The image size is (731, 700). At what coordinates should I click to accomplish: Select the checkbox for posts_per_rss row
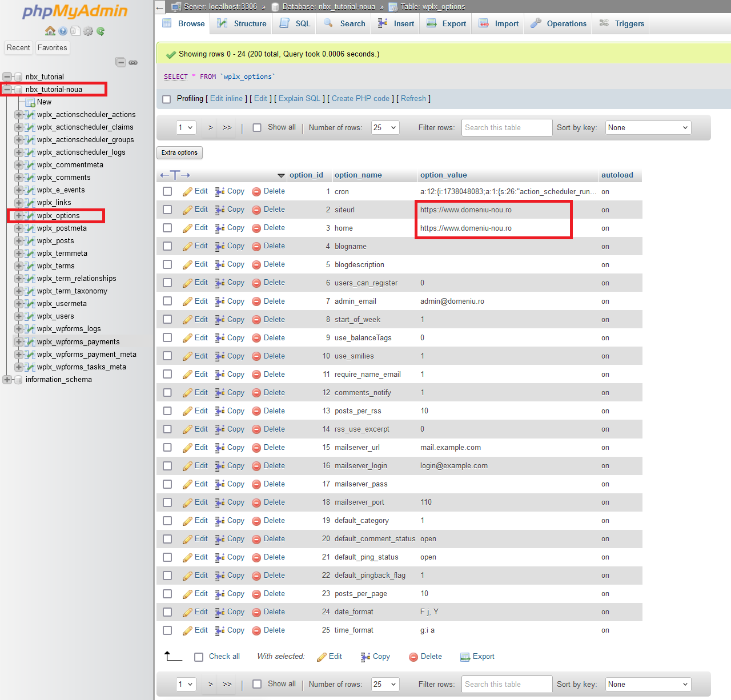tap(167, 411)
